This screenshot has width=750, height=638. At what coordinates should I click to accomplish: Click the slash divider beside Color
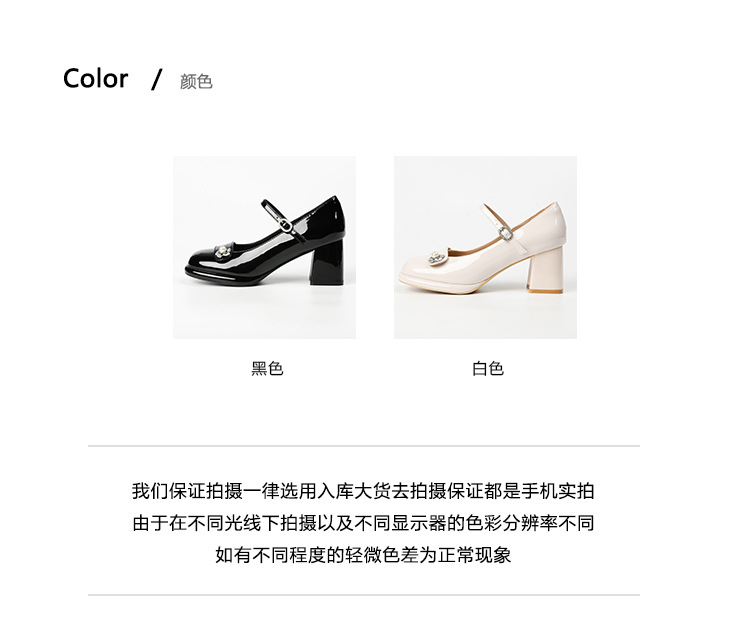156,79
